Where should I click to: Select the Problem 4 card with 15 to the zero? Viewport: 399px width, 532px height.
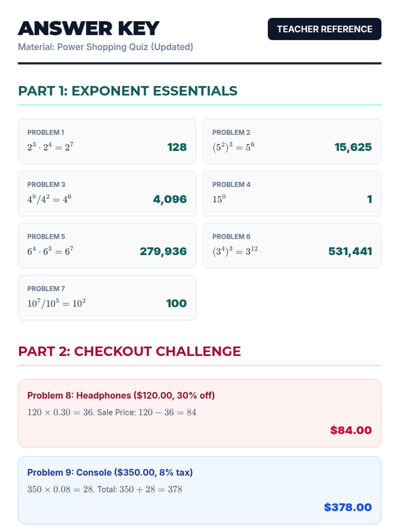292,194
